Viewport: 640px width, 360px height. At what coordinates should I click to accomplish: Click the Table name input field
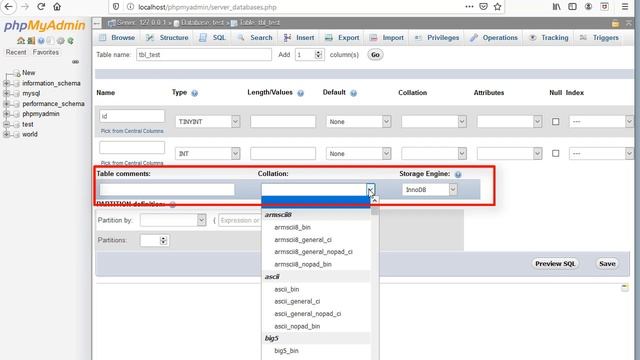[x=204, y=55]
